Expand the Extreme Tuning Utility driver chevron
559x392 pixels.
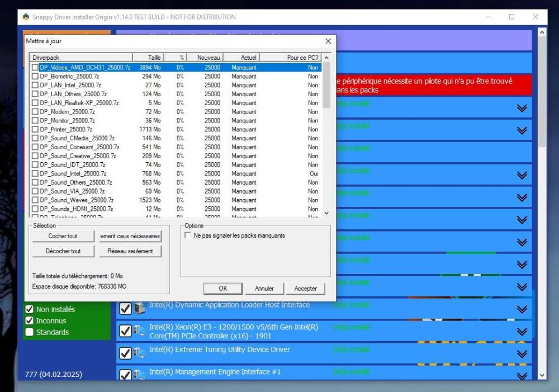click(522, 354)
